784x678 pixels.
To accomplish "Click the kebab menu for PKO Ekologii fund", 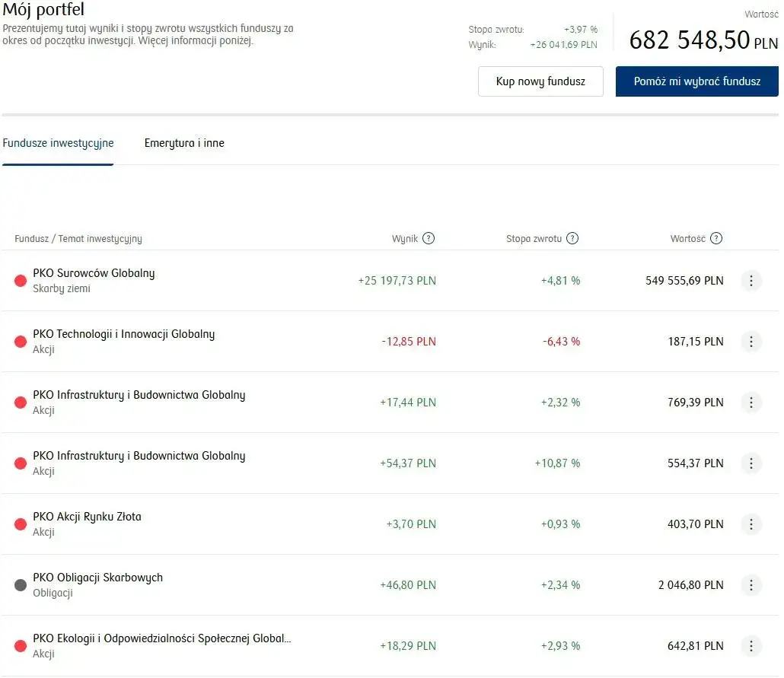I will [x=751, y=646].
